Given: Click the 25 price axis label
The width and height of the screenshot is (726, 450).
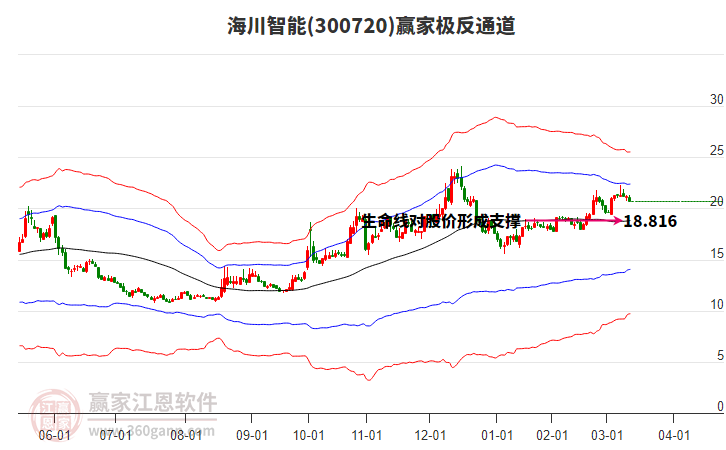Looking at the screenshot, I should coord(717,150).
